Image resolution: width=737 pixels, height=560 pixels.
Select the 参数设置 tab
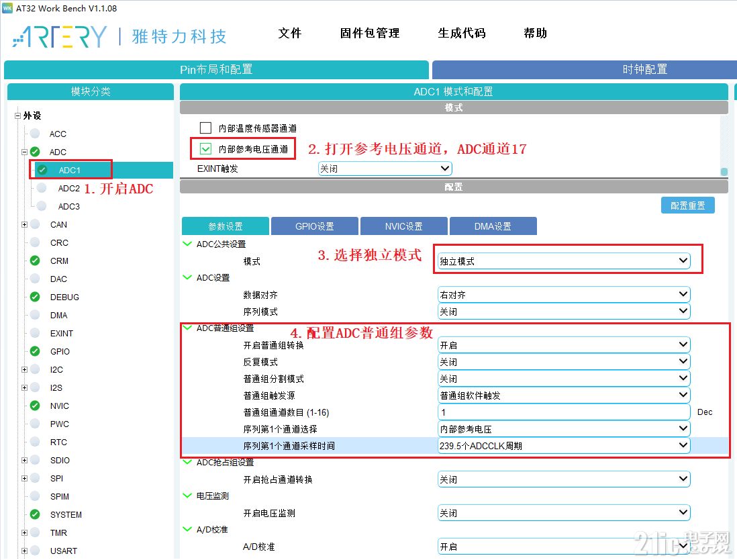point(226,226)
